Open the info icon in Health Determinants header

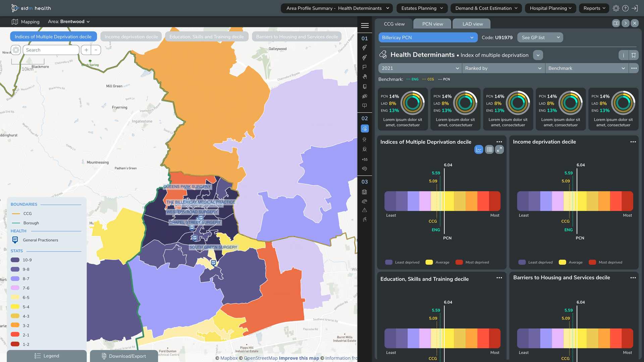[x=623, y=55]
